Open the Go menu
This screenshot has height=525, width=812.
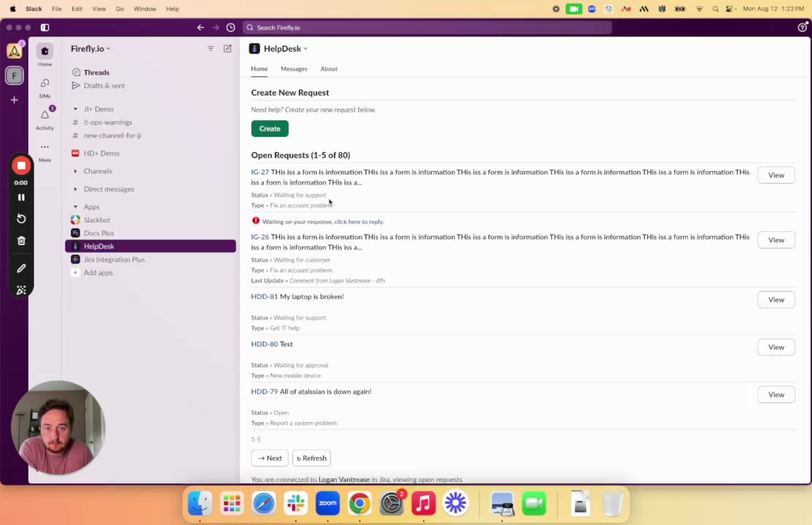[120, 9]
